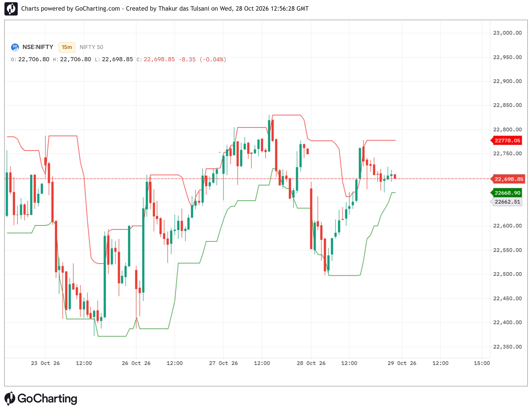The image size is (532, 411).
Task: Click the NIFTY 50 symbol badge icon
Action: point(15,47)
